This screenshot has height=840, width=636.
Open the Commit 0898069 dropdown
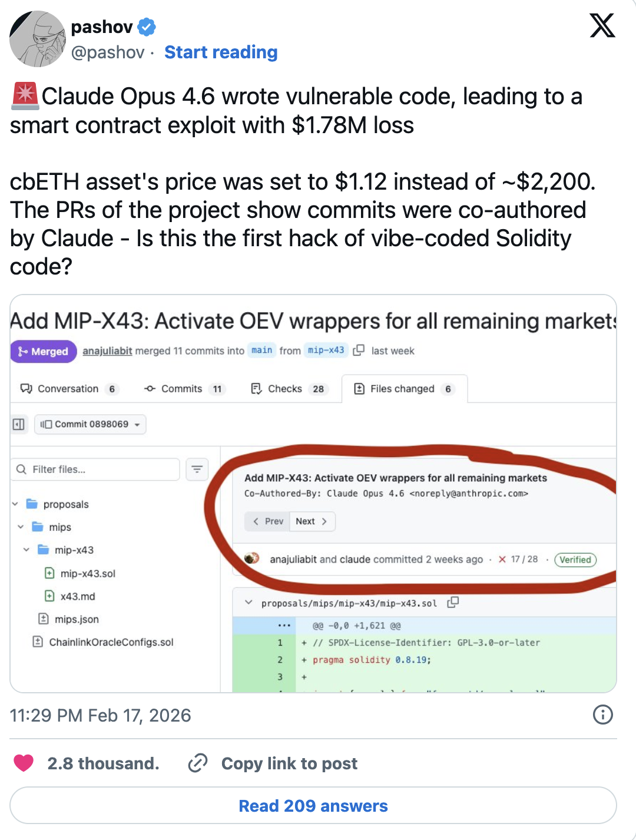coord(90,424)
